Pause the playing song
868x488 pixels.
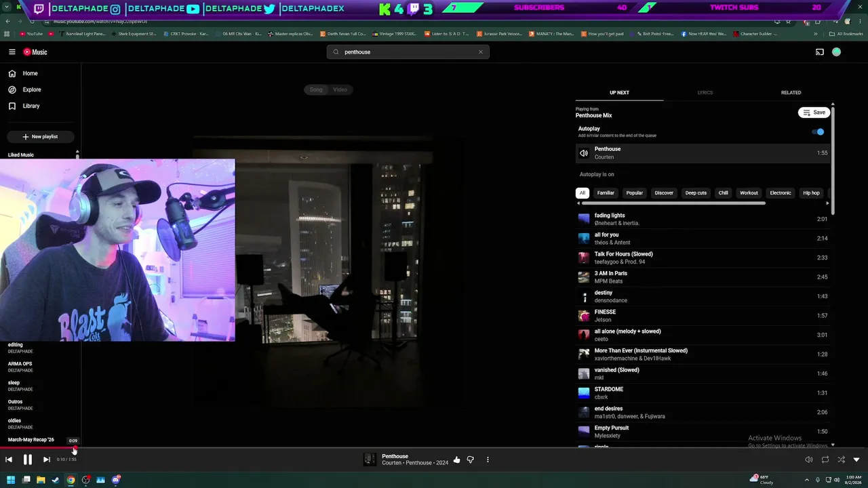tap(28, 460)
